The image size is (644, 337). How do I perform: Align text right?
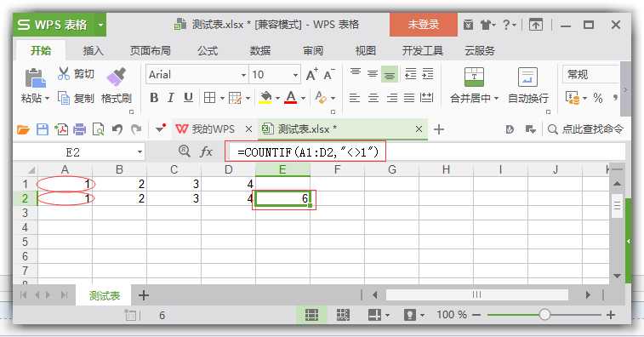(x=392, y=98)
